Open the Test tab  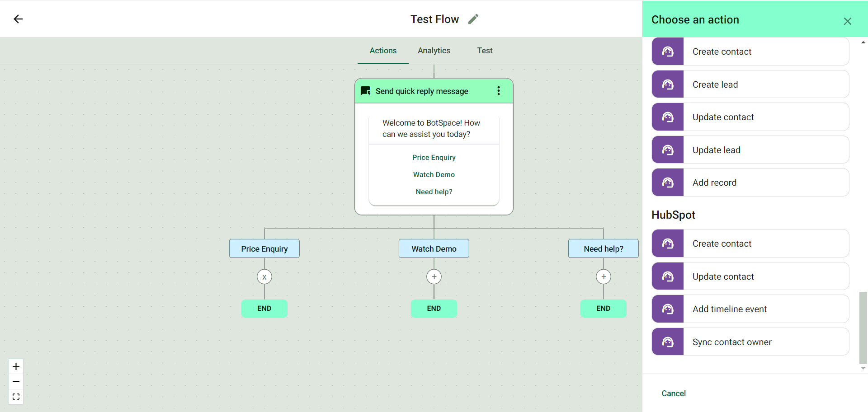pos(485,51)
